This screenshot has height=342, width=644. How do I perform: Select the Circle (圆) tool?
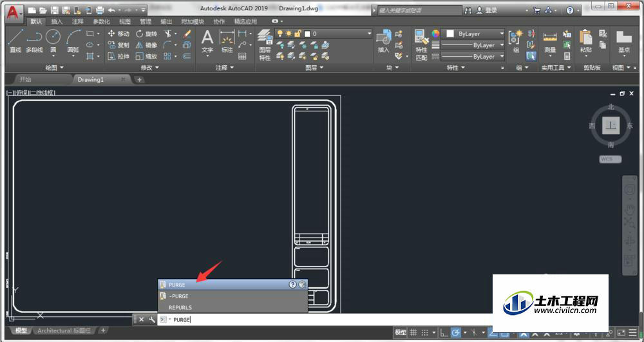coord(53,41)
